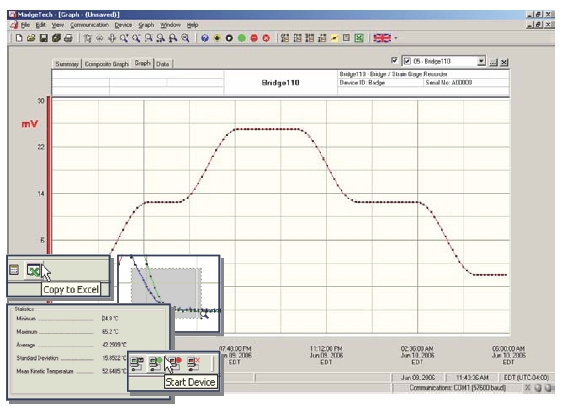Image resolution: width=564 pixels, height=406 pixels.
Task: Click the device icon with red X
Action: 194,363
